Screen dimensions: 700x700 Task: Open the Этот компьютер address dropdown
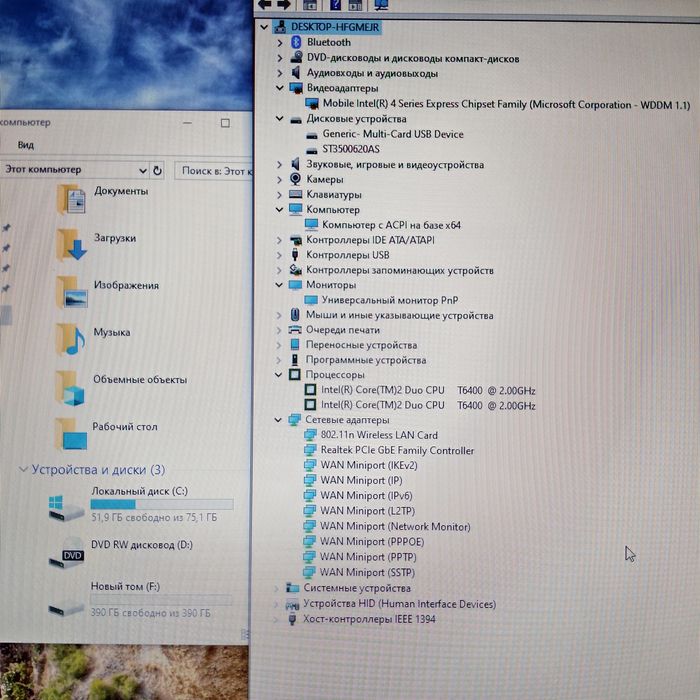142,171
